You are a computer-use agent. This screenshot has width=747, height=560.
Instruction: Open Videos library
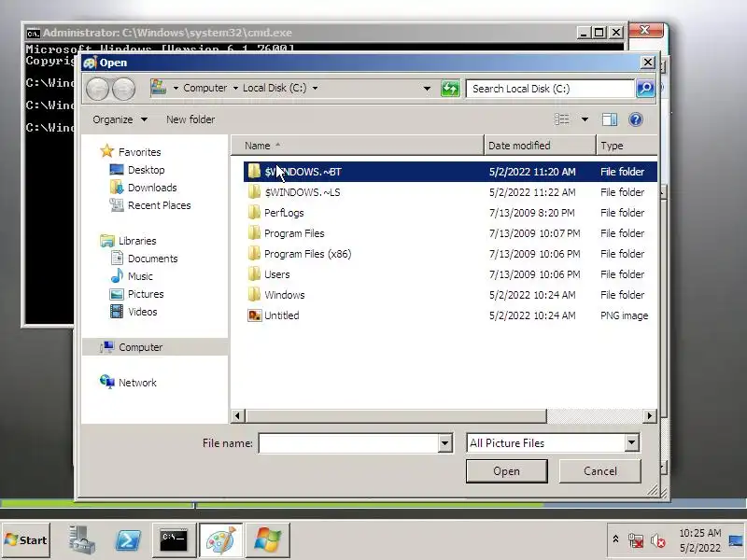(x=134, y=312)
